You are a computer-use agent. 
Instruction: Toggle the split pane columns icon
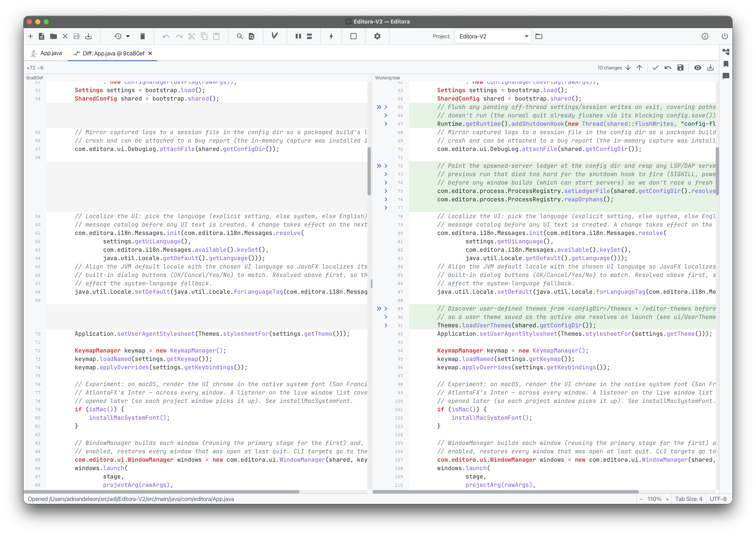click(298, 36)
